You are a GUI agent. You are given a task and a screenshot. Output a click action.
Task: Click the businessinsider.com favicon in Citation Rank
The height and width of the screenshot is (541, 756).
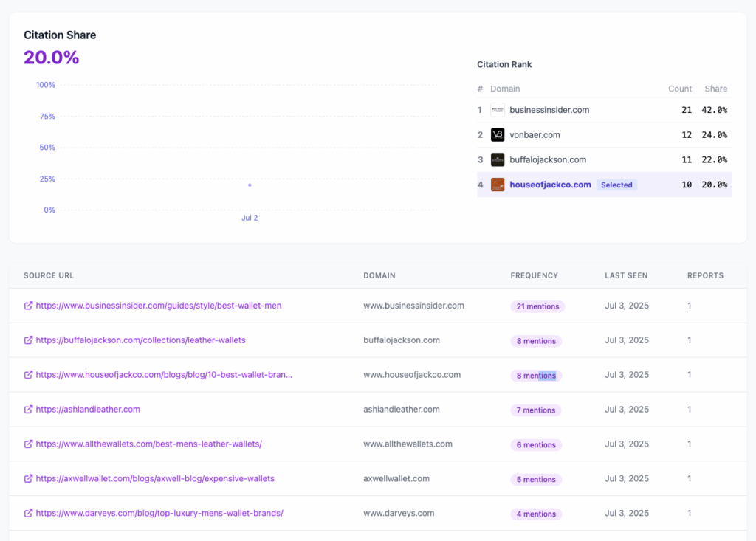pos(498,110)
